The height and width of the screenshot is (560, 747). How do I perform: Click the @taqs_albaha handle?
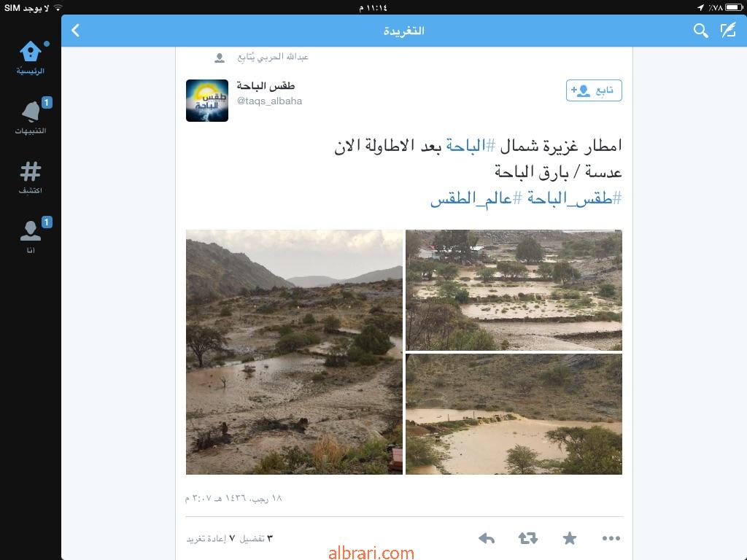(270, 101)
